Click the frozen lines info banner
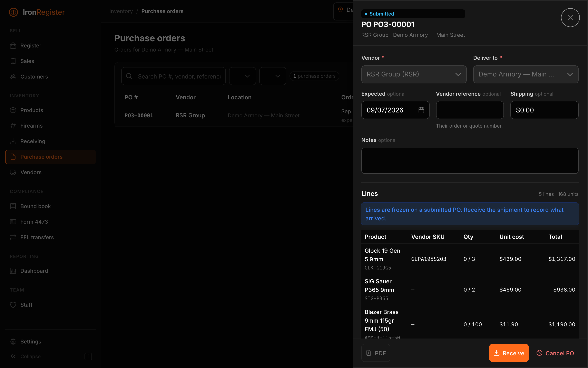This screenshot has width=588, height=368. click(x=470, y=214)
